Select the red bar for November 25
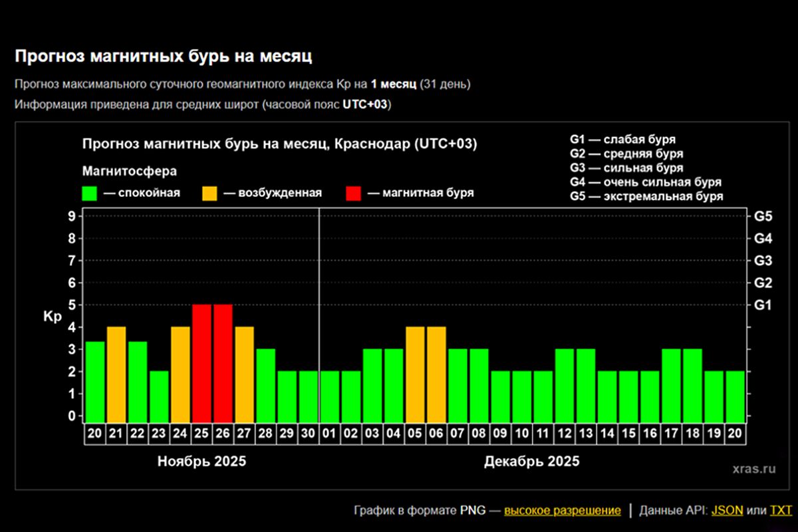The image size is (798, 532). pyautogui.click(x=201, y=362)
